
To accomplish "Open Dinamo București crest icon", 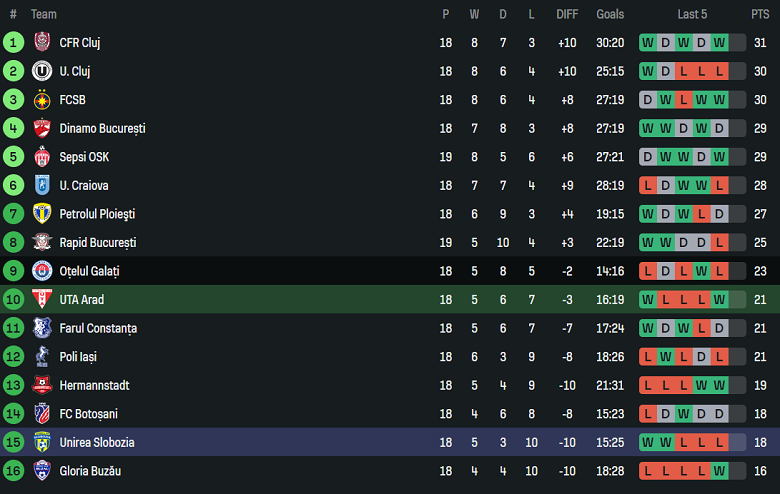I will click(x=42, y=128).
